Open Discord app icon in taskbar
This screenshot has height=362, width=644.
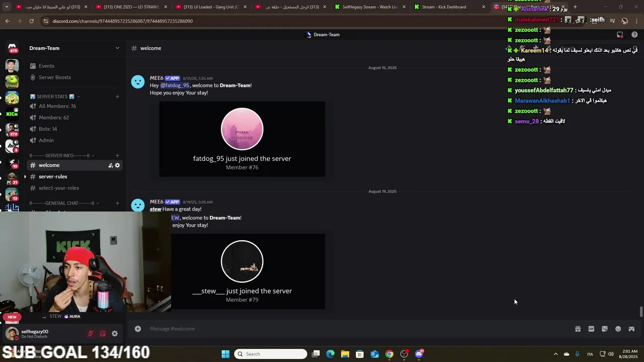coord(419,354)
